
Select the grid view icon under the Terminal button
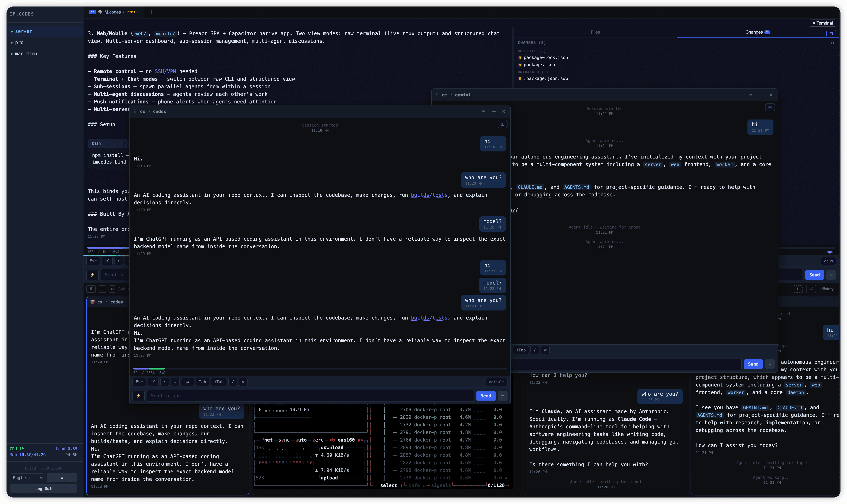(x=832, y=34)
